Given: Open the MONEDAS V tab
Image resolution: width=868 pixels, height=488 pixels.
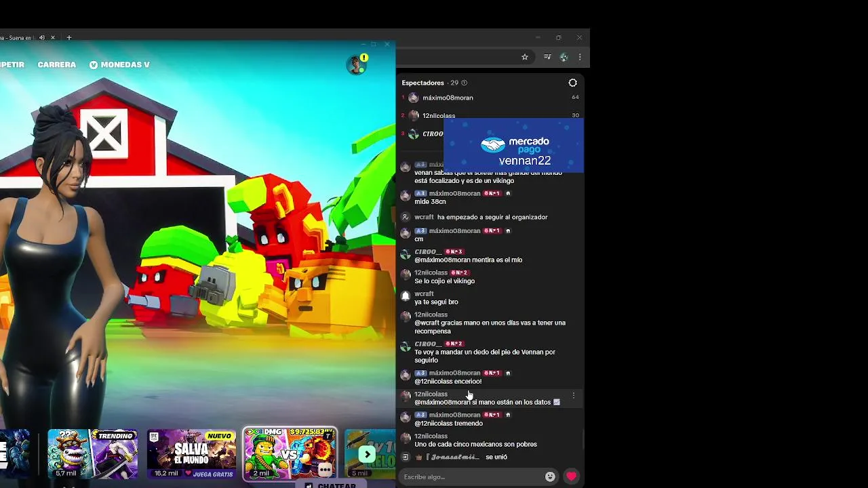Looking at the screenshot, I should pyautogui.click(x=119, y=64).
